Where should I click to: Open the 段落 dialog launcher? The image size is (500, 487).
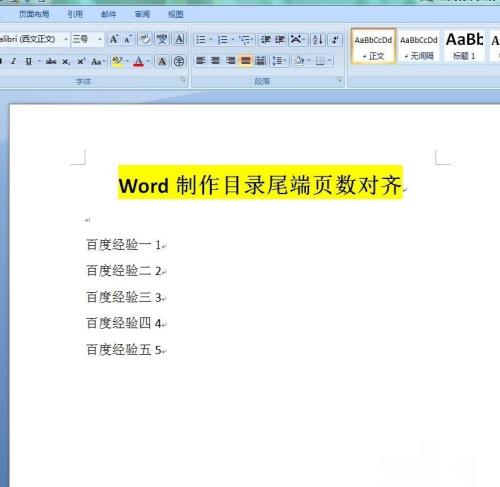pyautogui.click(x=339, y=80)
